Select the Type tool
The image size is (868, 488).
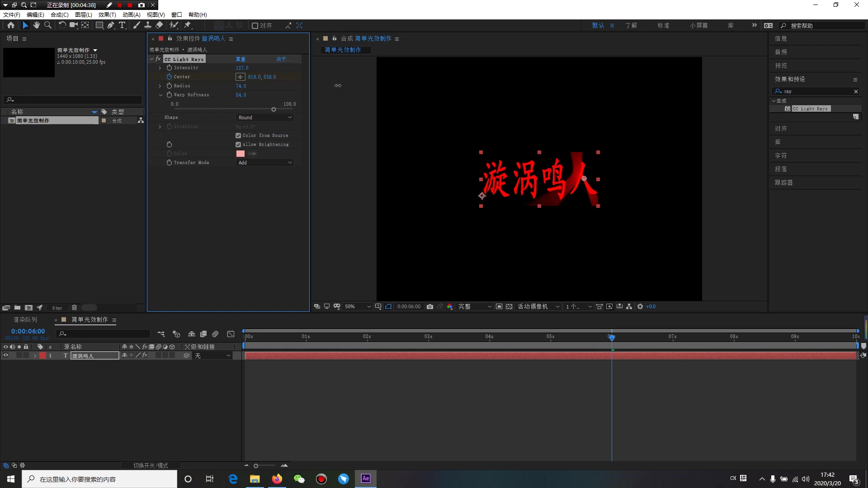coord(123,25)
